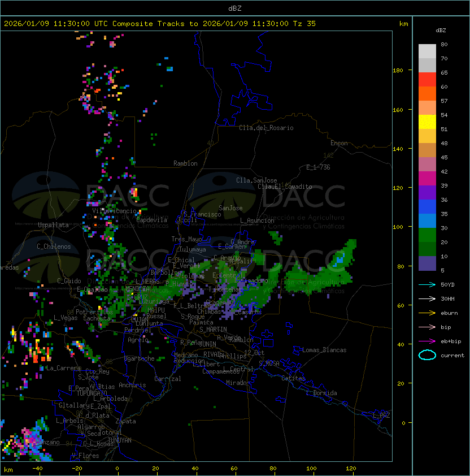The image size is (470, 476).
Task: Click the 'current' legend label
Action: 452,356
